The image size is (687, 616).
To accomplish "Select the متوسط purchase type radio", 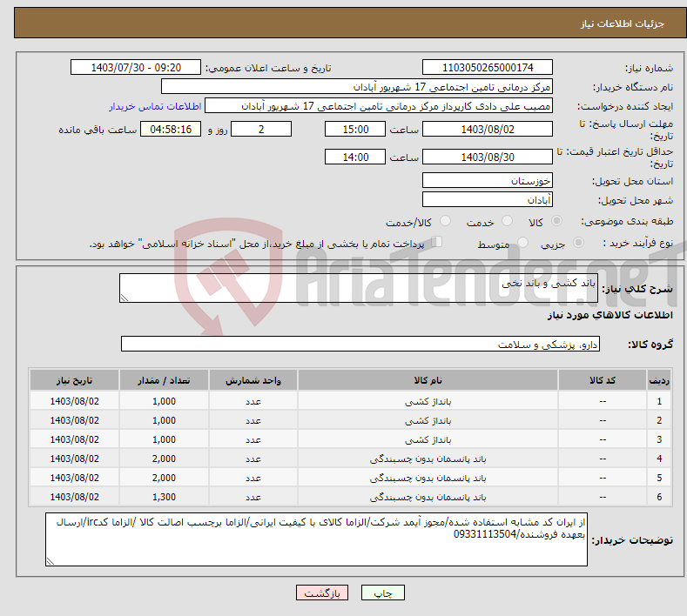I will [x=522, y=243].
